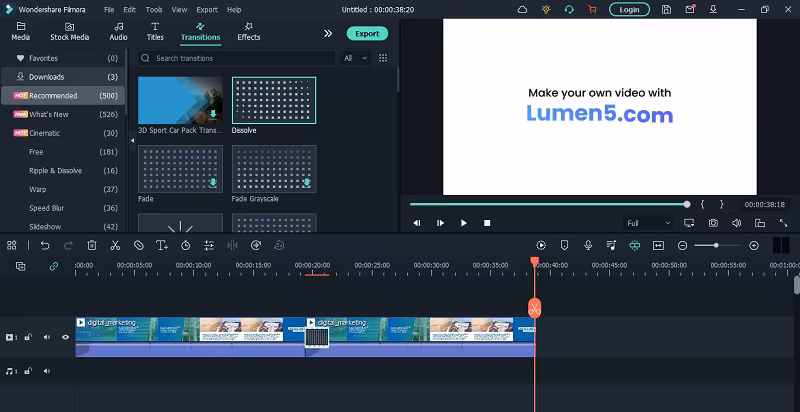800x412 pixels.
Task: Click the cloud icon in title bar
Action: coord(522,10)
